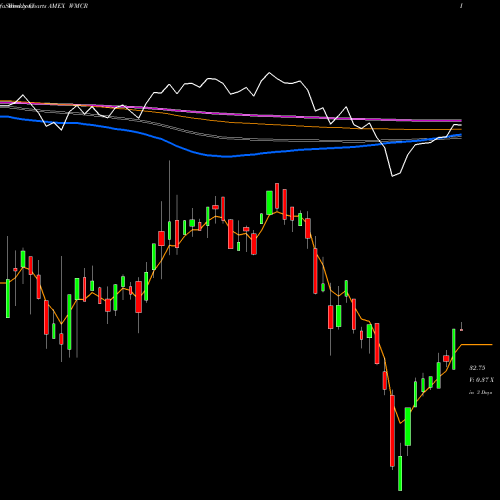Click the highest peak of the white indicator line
This screenshot has width=500, height=500.
(x=269, y=73)
